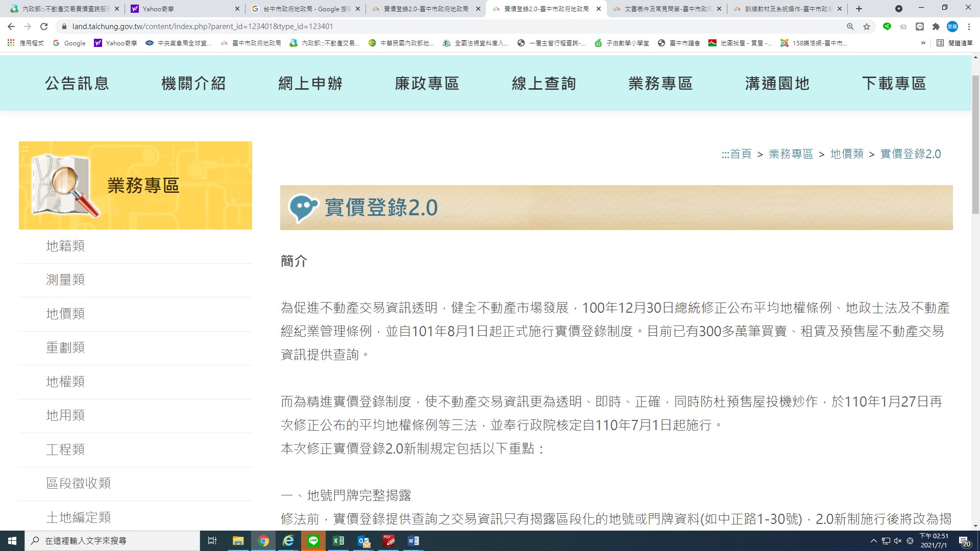Open Word from the taskbar
Viewport: 980px width, 551px height.
point(414,541)
